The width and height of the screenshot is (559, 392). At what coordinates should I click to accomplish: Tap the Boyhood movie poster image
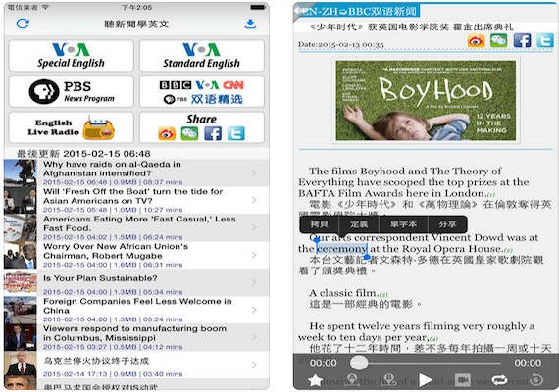[426, 100]
